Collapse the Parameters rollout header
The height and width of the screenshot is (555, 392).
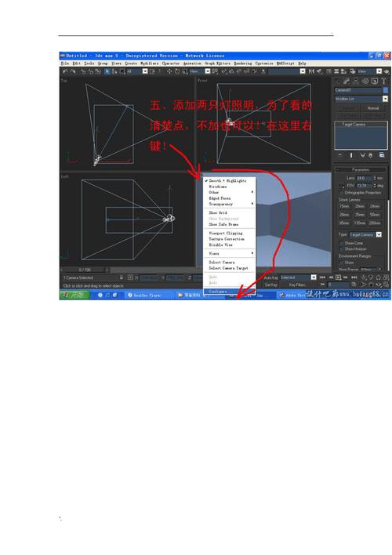(361, 169)
